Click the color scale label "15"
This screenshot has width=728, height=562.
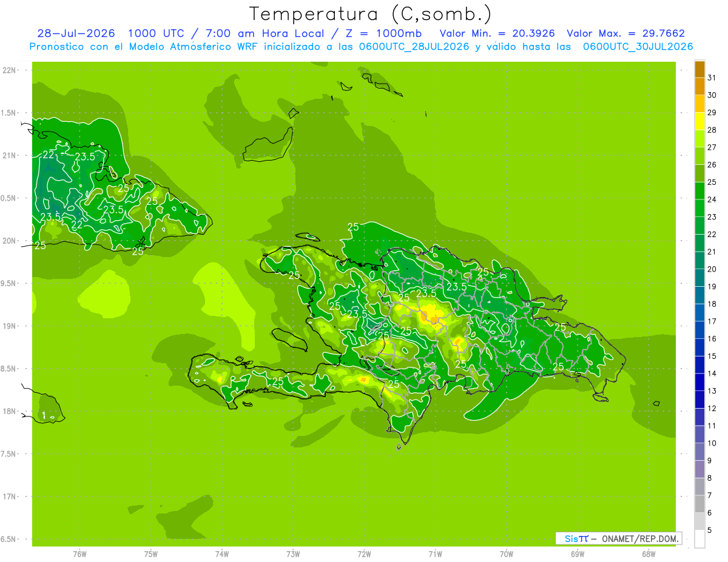tap(712, 356)
